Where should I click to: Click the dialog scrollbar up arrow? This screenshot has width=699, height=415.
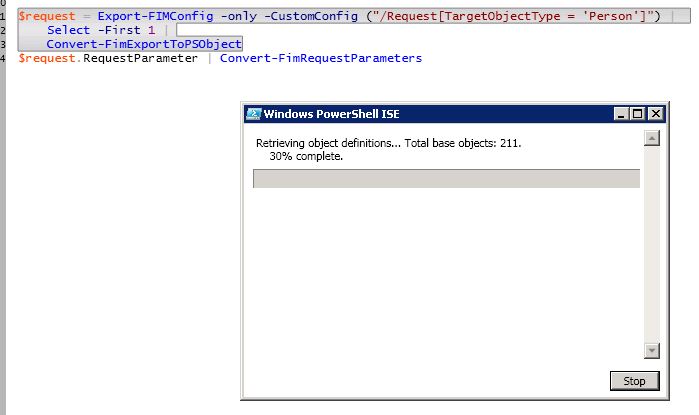[x=652, y=138]
